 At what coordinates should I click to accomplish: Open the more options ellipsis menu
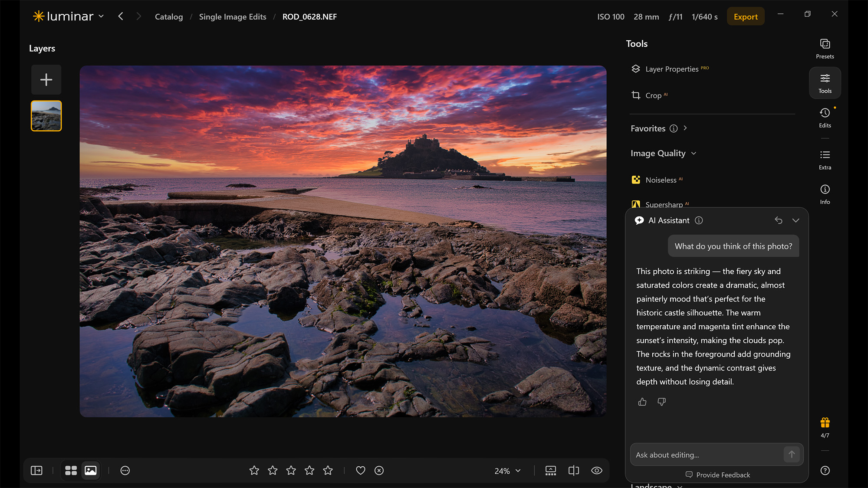coord(125,470)
